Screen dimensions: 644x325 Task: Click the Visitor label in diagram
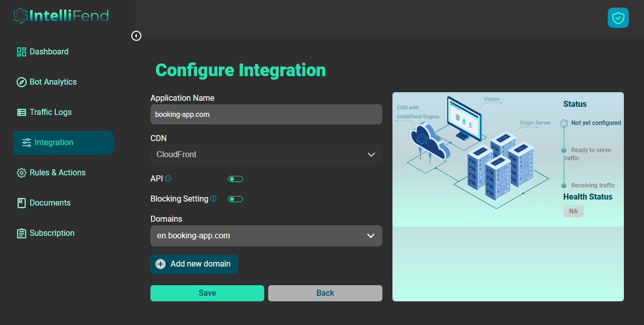tap(492, 99)
